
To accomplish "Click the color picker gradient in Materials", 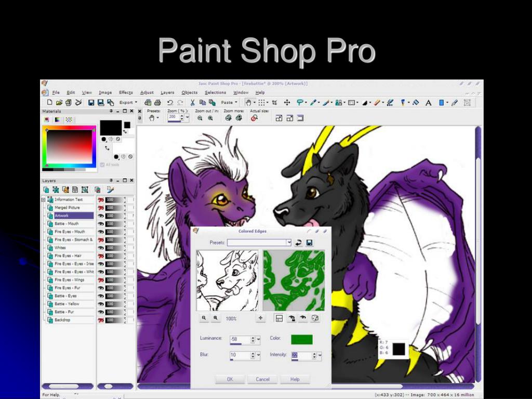I will (69, 147).
